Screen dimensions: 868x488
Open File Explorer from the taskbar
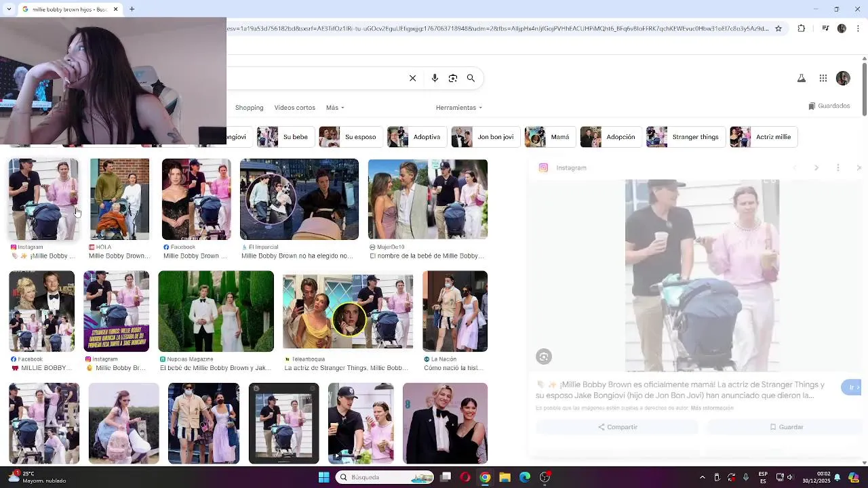click(505, 477)
